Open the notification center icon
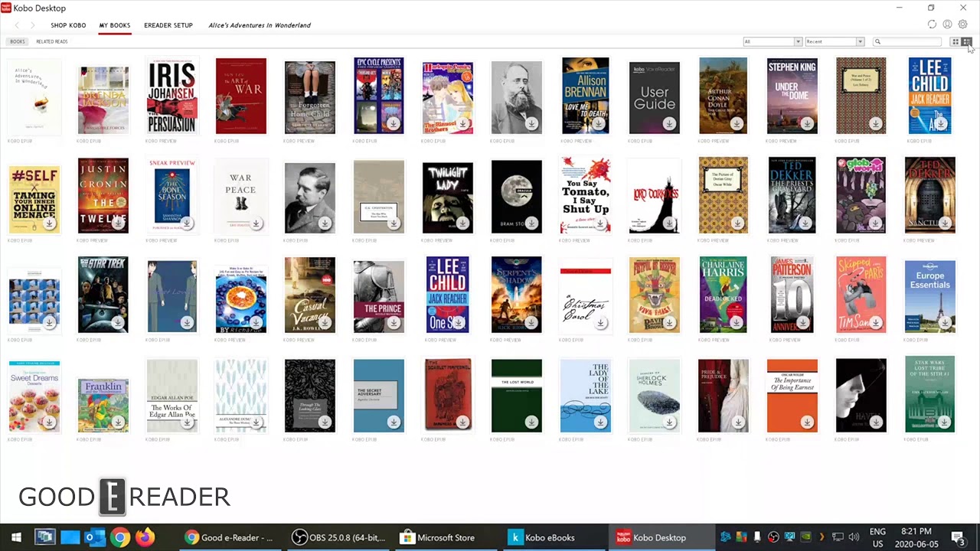Screen dimensions: 980x551 click(x=957, y=537)
